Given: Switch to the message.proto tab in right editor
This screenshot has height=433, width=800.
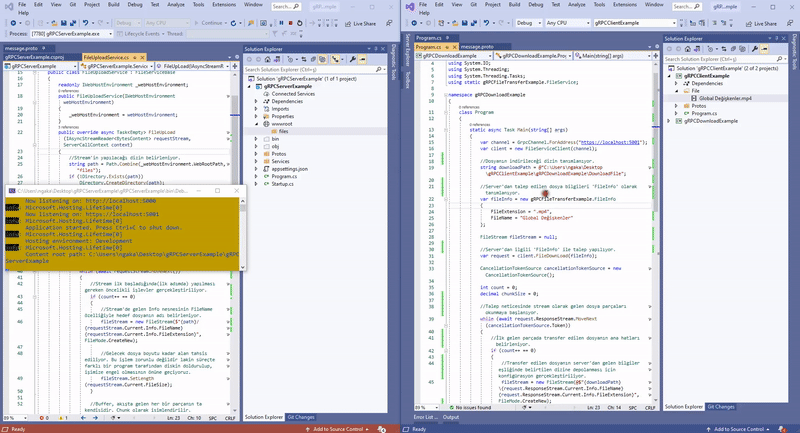Looking at the screenshot, I should pos(476,46).
